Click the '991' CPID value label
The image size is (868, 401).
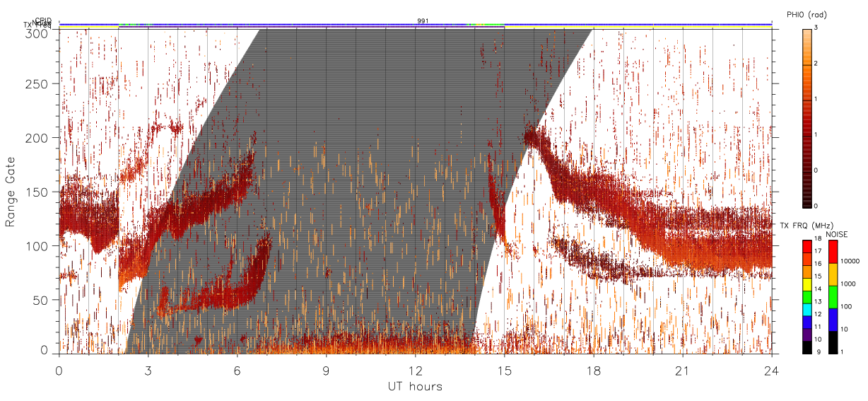[422, 21]
